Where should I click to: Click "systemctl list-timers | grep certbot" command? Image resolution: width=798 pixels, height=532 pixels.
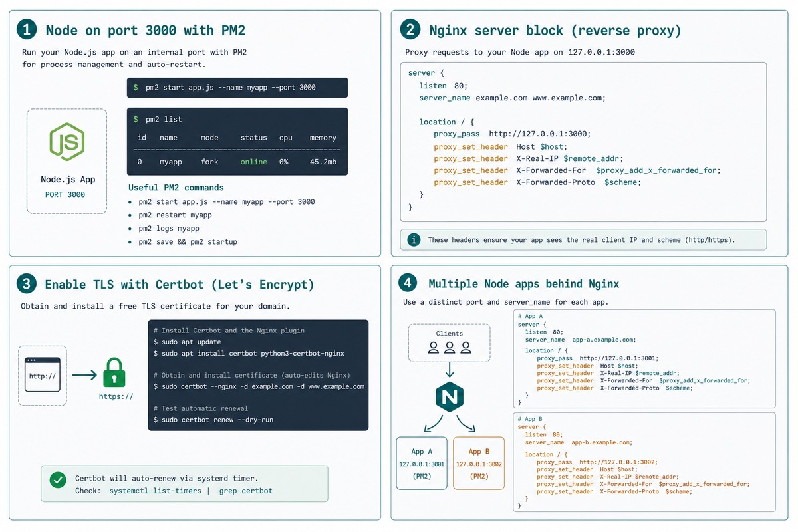click(x=191, y=491)
